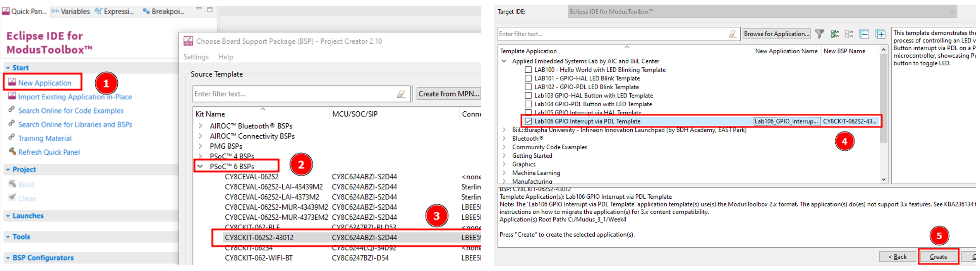The width and height of the screenshot is (980, 271).
Task: Select the CY8CKIT-062S2-43012 kit row
Action: coord(259,237)
